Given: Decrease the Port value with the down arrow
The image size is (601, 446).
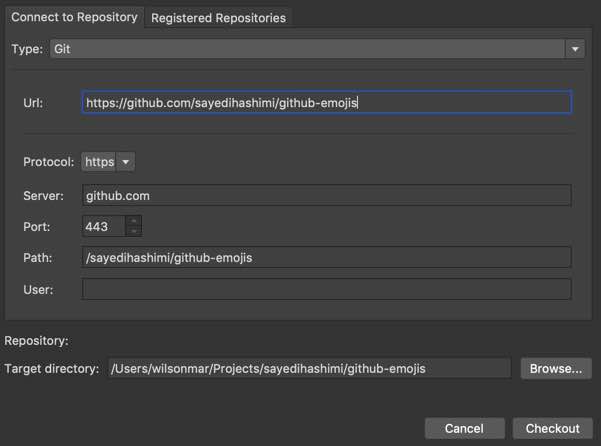Looking at the screenshot, I should click(x=134, y=232).
